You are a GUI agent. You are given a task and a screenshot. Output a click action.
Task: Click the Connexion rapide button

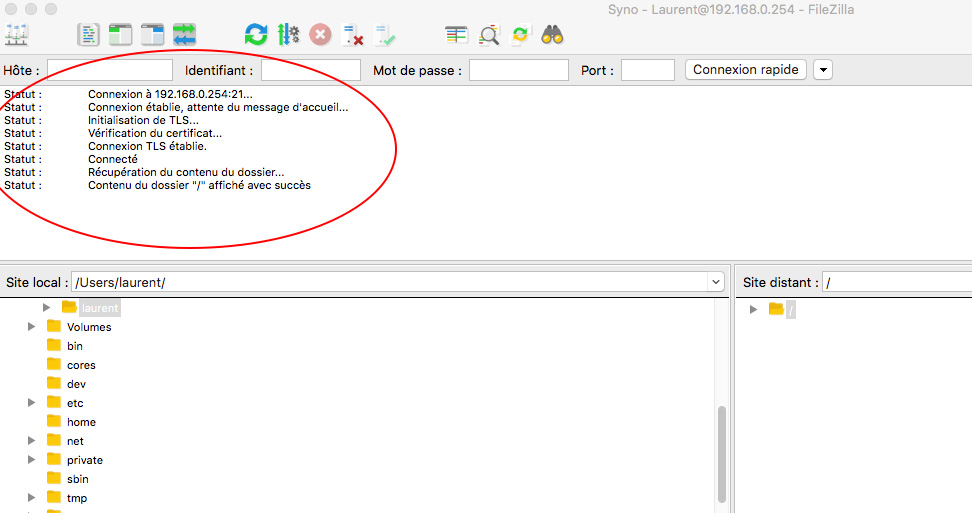[x=746, y=69]
